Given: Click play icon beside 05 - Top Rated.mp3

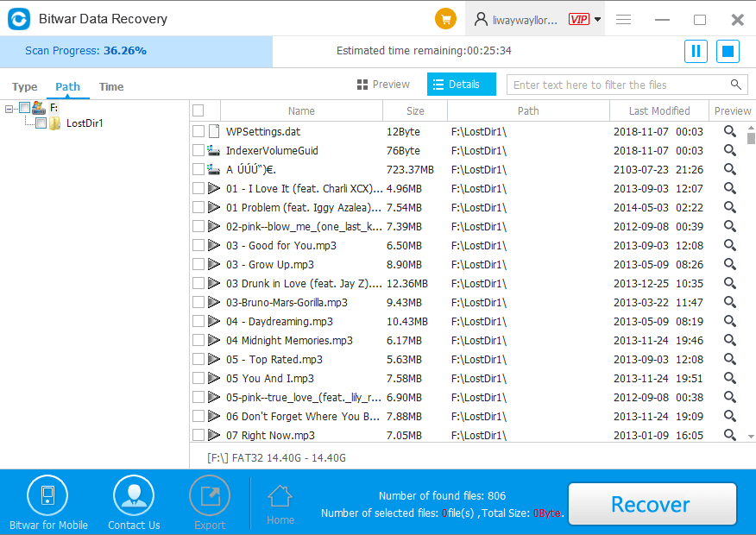Looking at the screenshot, I should point(213,359).
